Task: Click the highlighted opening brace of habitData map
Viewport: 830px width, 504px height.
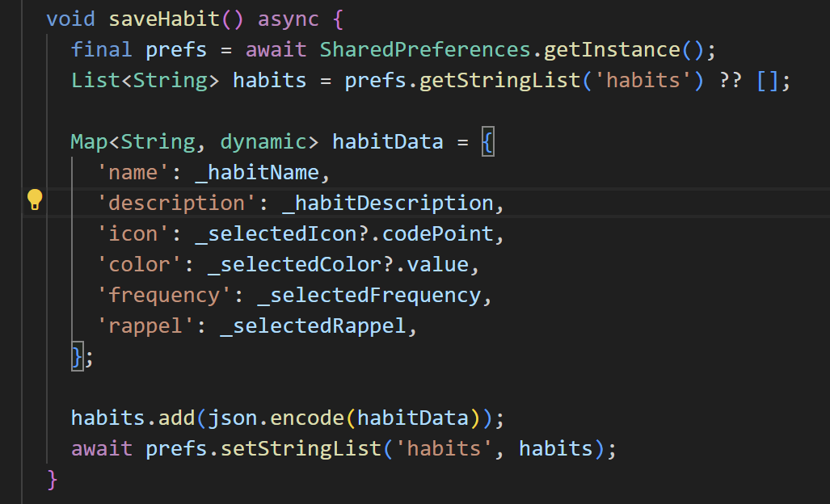Action: click(488, 141)
